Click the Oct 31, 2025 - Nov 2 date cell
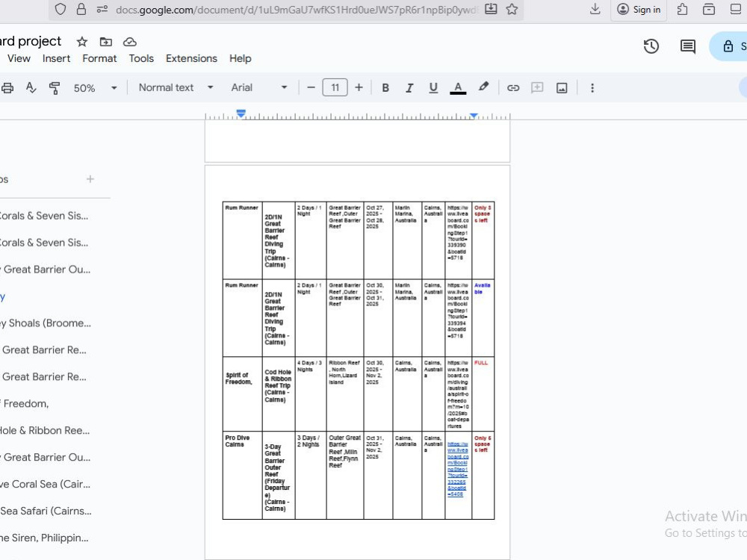The image size is (747, 560). pyautogui.click(x=378, y=475)
